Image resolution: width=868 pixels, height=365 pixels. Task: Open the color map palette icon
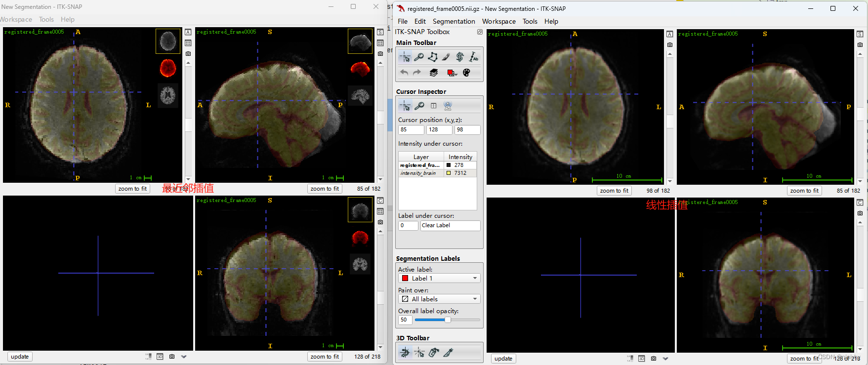point(466,73)
